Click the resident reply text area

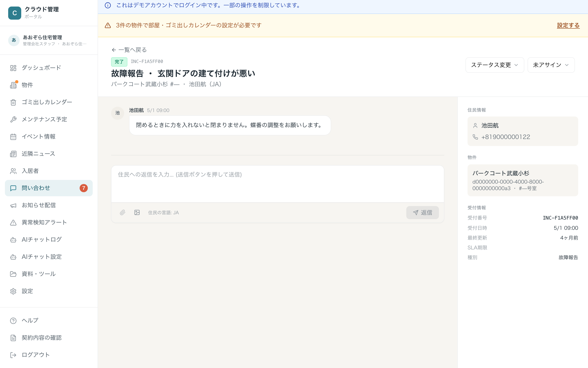tap(277, 184)
